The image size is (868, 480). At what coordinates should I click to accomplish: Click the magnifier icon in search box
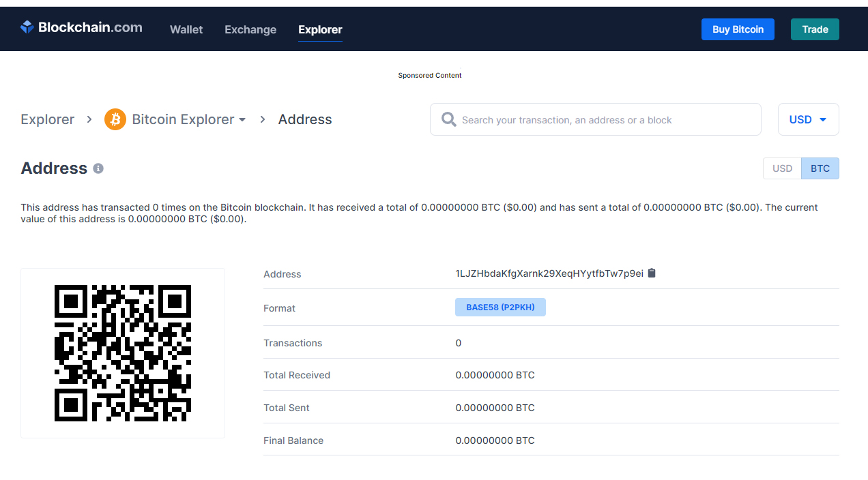click(448, 119)
